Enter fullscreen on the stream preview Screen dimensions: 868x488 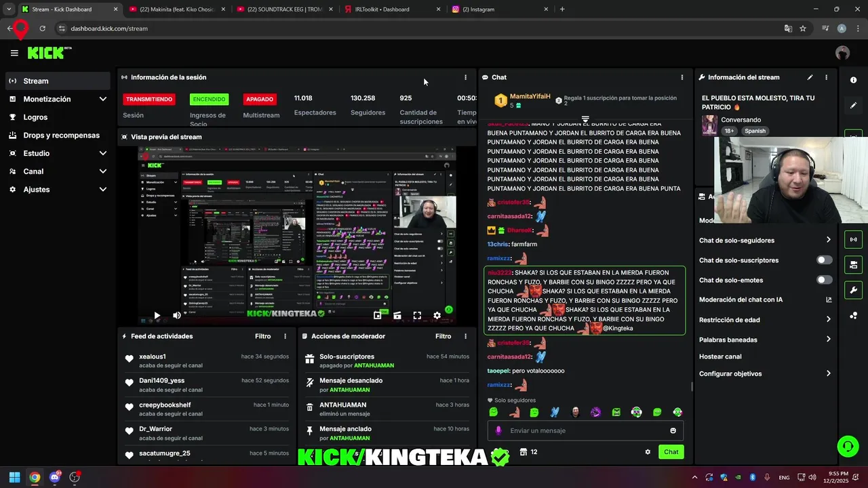(417, 315)
